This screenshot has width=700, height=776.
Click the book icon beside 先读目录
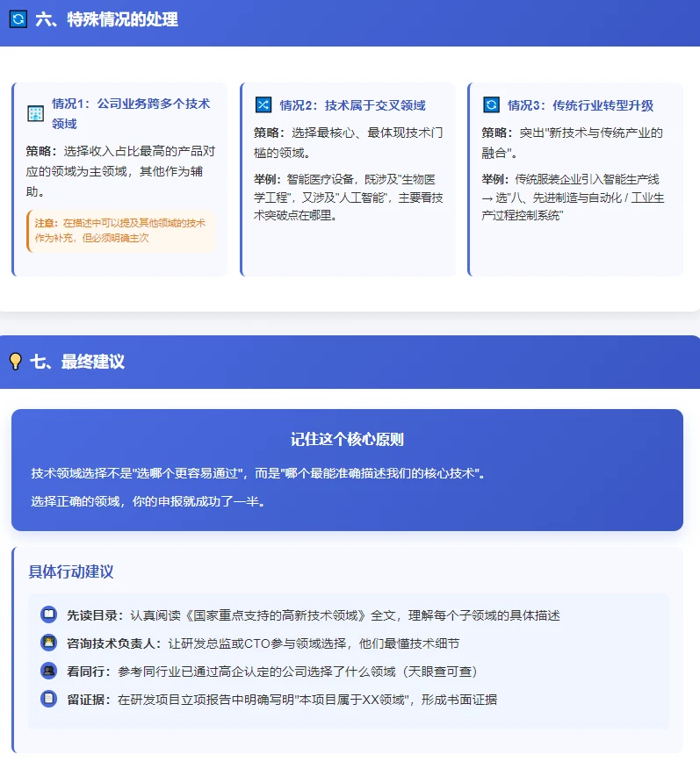48,614
